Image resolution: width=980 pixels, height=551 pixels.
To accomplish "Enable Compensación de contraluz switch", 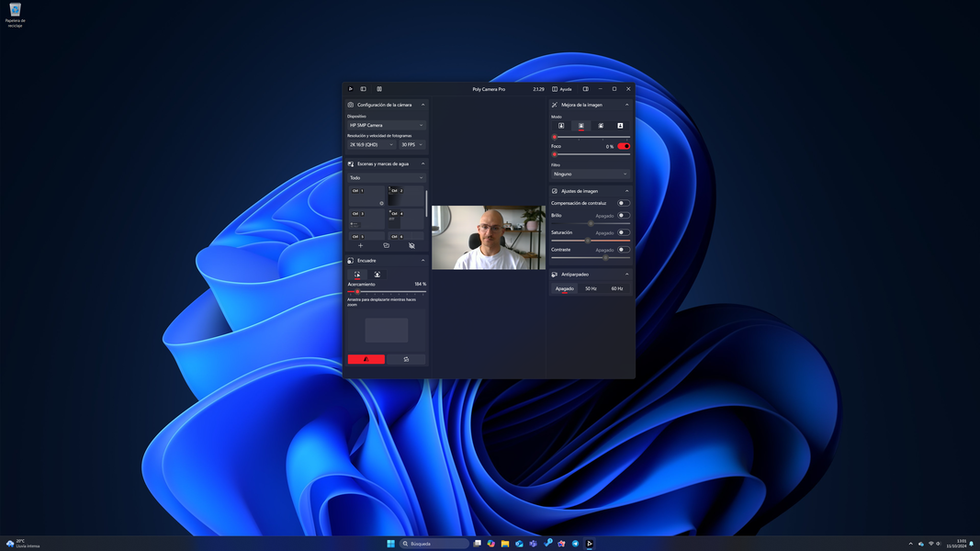I will (624, 203).
